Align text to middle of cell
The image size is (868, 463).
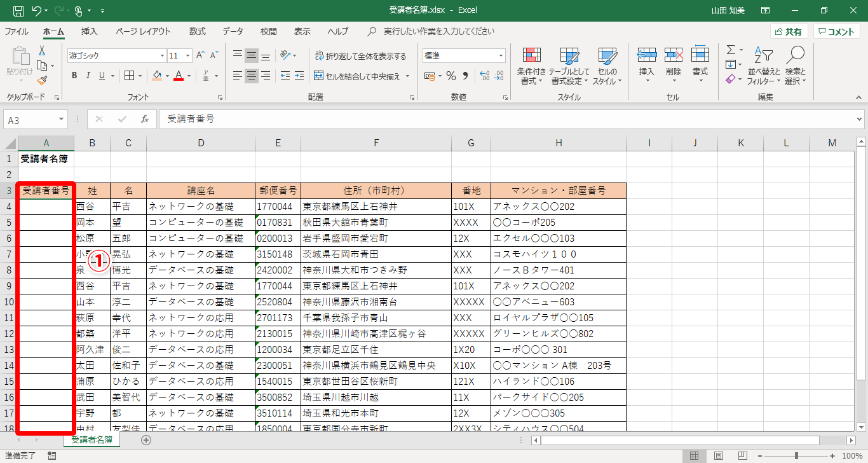[252, 55]
